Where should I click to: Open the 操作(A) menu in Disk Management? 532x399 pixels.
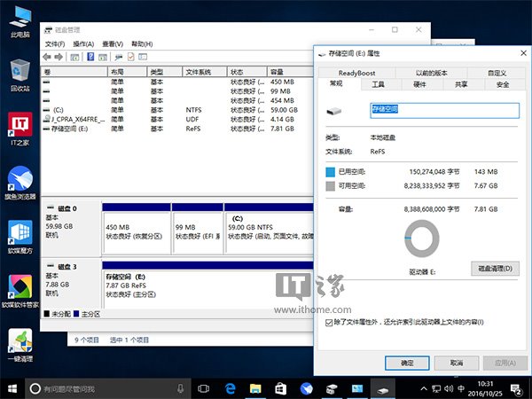coord(82,43)
